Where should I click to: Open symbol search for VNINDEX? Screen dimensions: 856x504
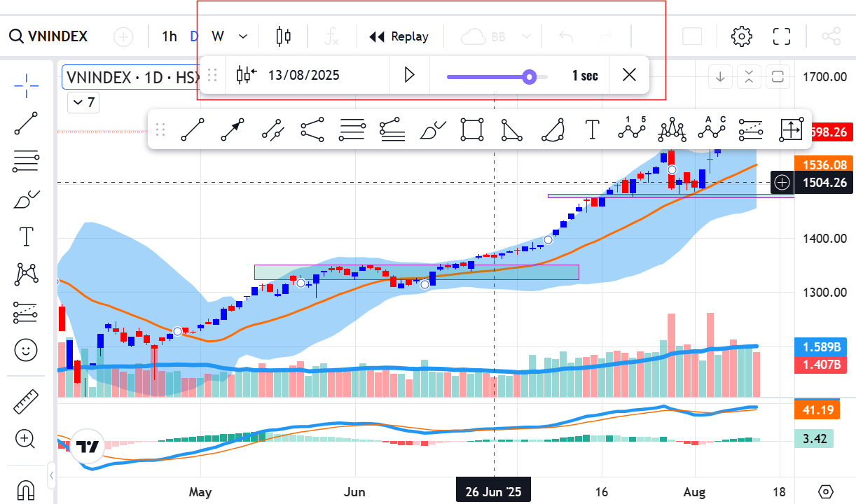(49, 36)
